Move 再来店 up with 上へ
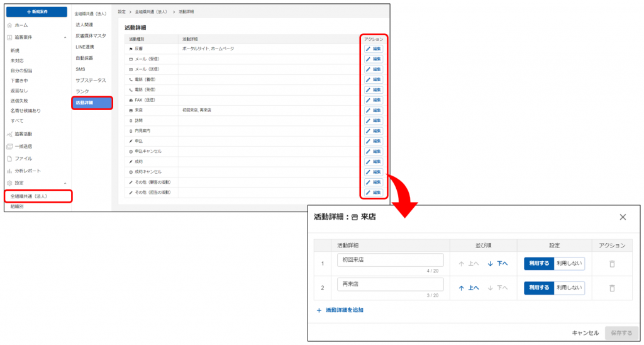Image resolution: width=644 pixels, height=345 pixels. coord(469,288)
